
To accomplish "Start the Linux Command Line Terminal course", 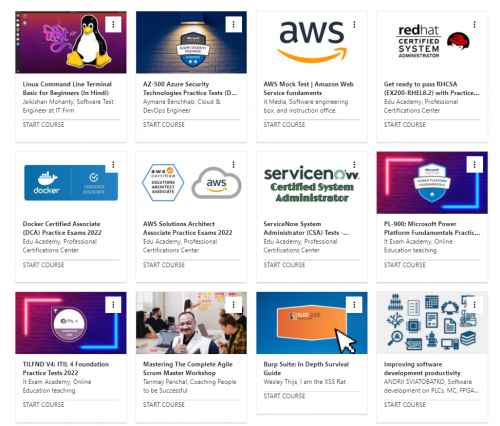I will point(43,125).
